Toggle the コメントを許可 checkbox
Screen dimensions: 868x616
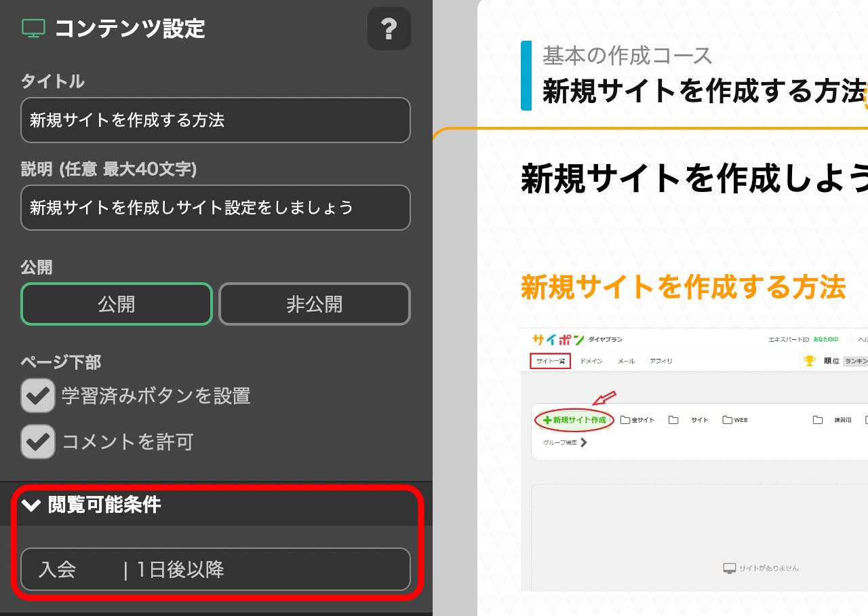[37, 442]
